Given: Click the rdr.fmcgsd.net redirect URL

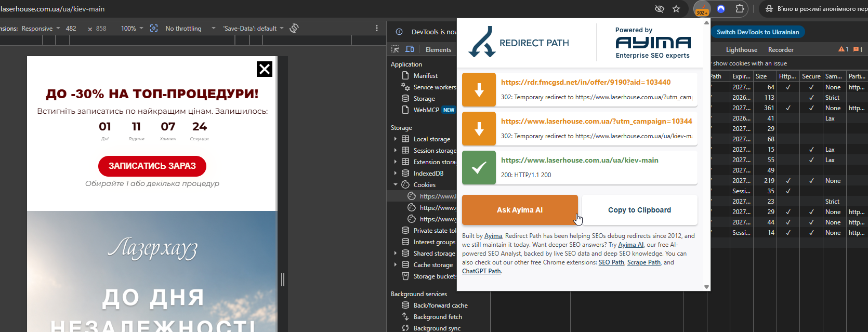Looking at the screenshot, I should 586,82.
